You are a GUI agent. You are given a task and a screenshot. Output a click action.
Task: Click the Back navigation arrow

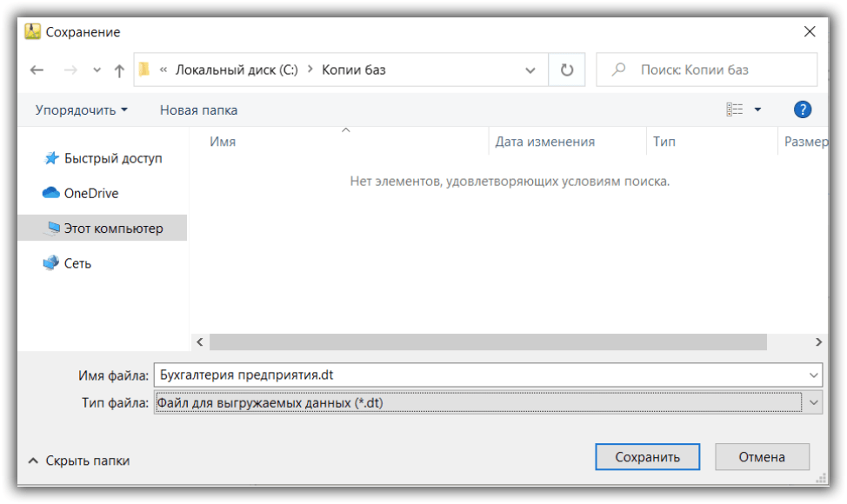pos(37,70)
